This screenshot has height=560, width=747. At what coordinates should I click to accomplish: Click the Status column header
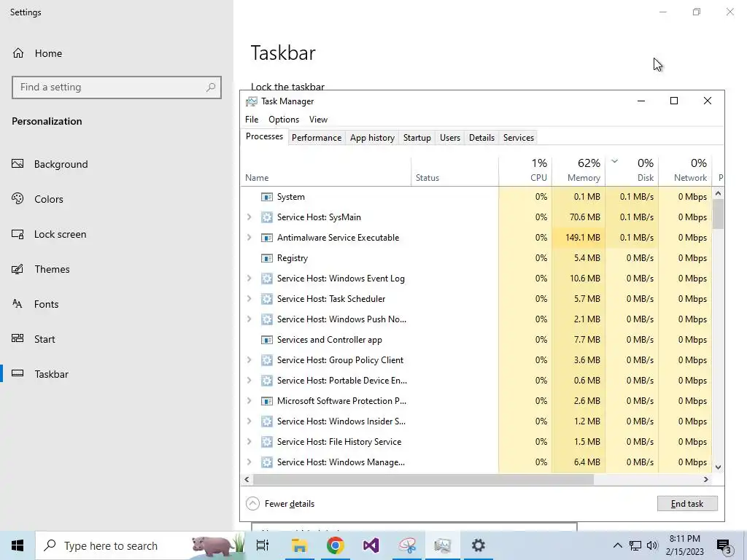coord(454,171)
